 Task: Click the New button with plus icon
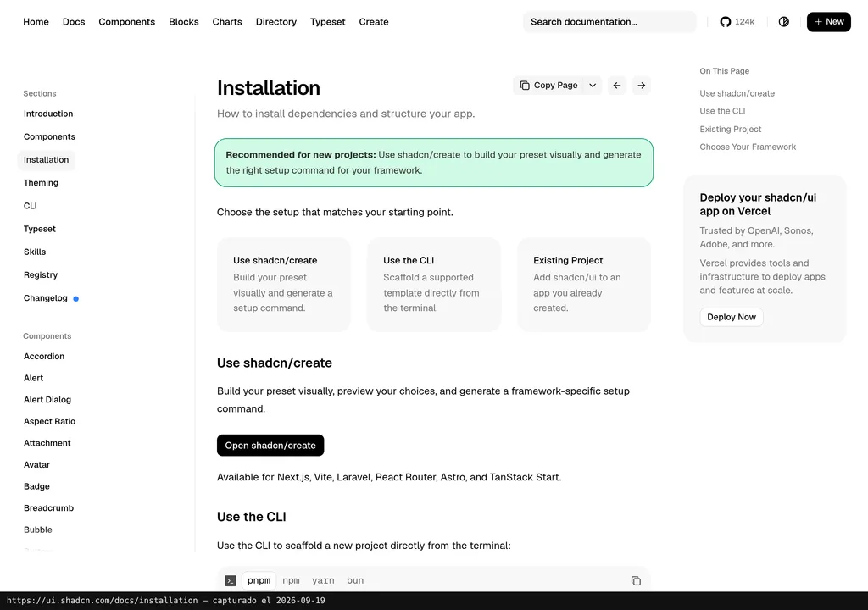click(828, 21)
